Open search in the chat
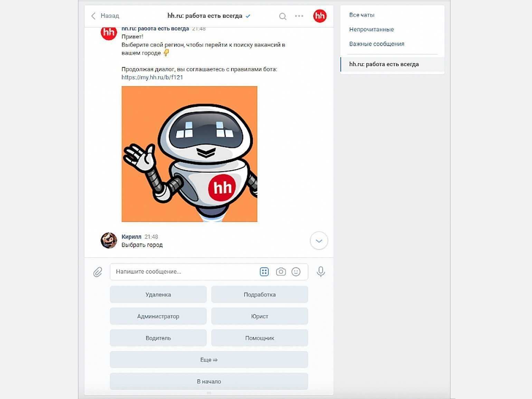 [x=283, y=16]
